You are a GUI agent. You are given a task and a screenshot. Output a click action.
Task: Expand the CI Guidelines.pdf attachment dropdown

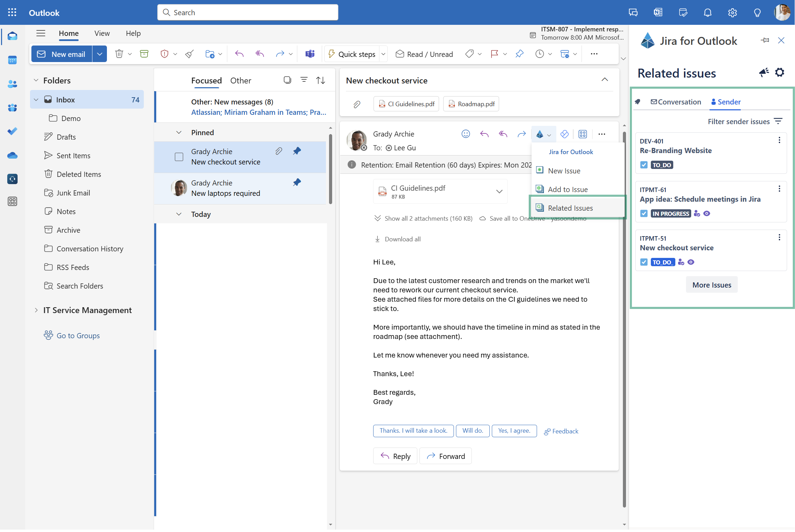(499, 192)
